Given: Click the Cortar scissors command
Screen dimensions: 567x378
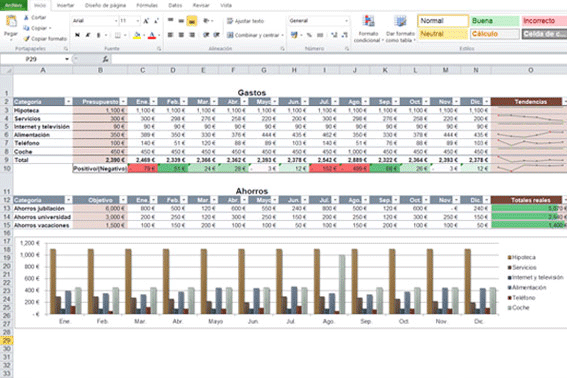Looking at the screenshot, I should click(35, 17).
